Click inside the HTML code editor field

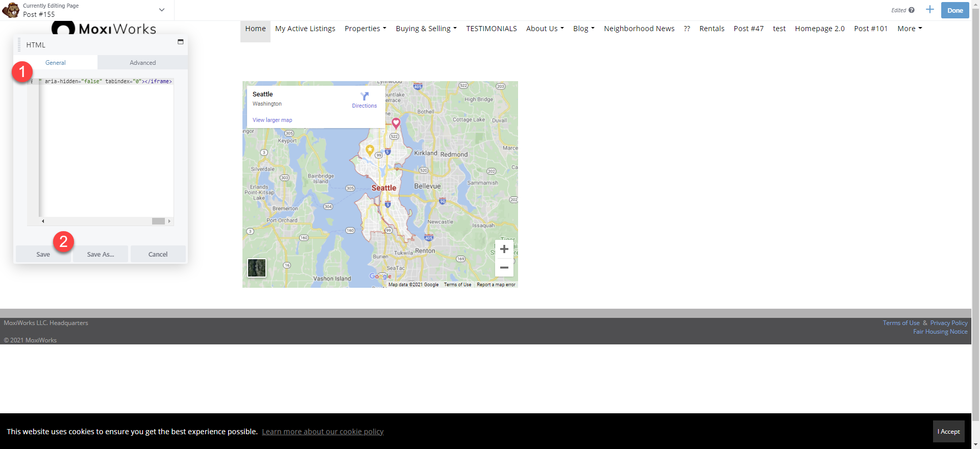(106, 148)
